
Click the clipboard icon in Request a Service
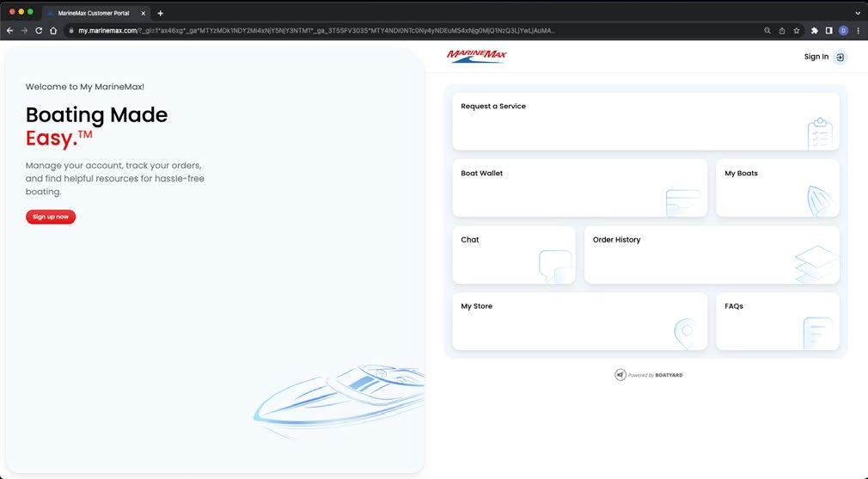819,133
